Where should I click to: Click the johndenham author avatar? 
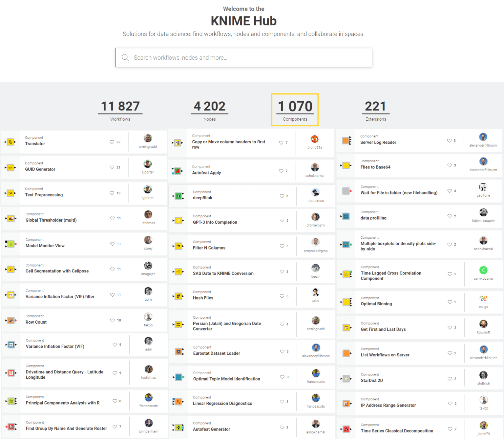[149, 423]
